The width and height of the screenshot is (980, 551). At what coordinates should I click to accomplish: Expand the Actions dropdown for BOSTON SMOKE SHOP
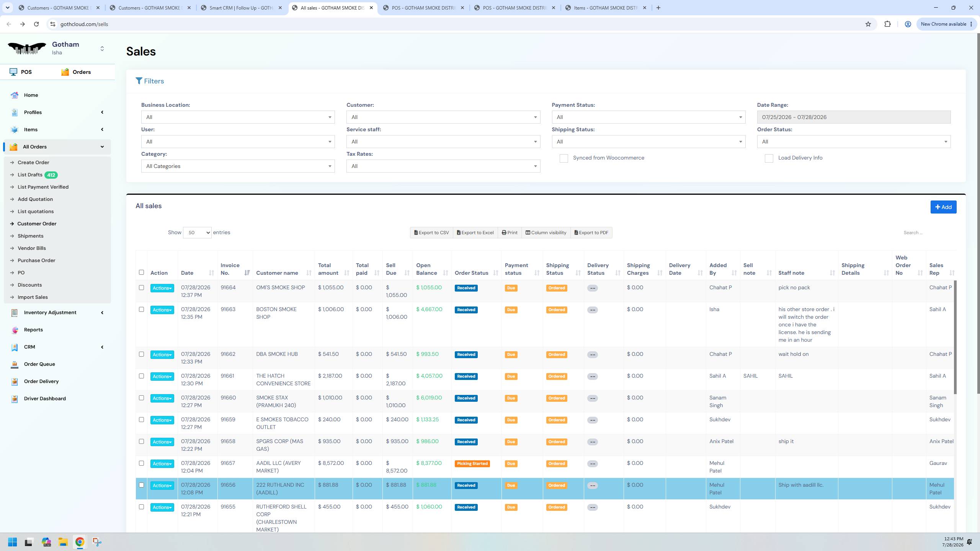162,310
